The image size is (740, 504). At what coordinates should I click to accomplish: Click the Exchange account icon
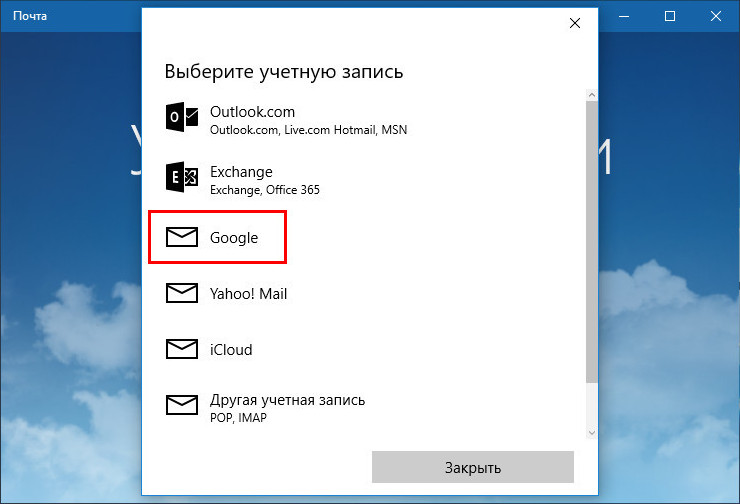click(x=182, y=177)
